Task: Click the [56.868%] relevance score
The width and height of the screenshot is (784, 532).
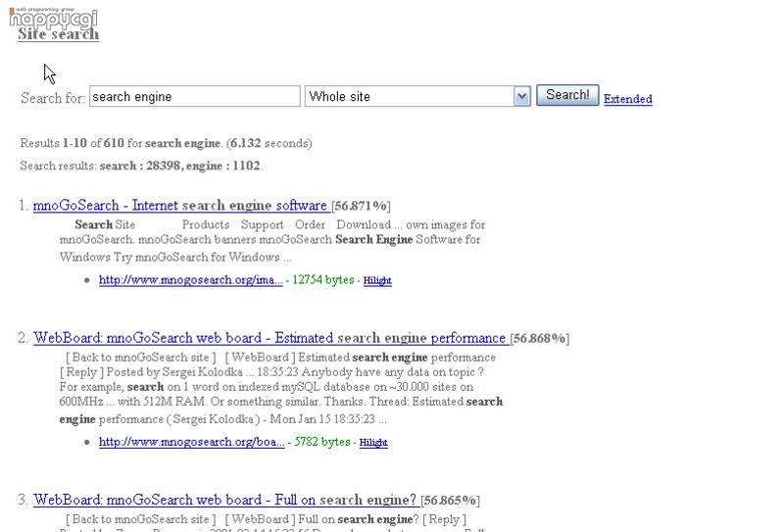Action: (x=540, y=338)
